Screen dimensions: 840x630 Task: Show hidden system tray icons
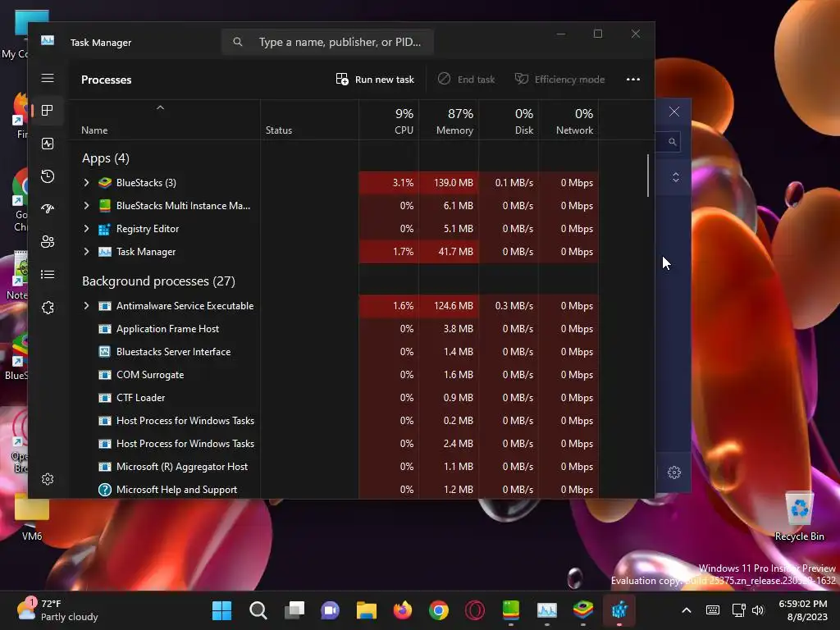point(687,610)
